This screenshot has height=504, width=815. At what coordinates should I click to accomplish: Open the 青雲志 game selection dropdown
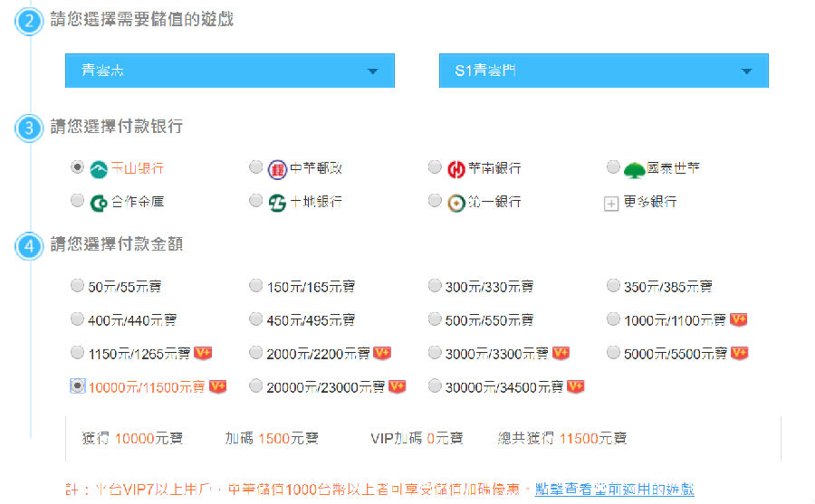(x=229, y=71)
